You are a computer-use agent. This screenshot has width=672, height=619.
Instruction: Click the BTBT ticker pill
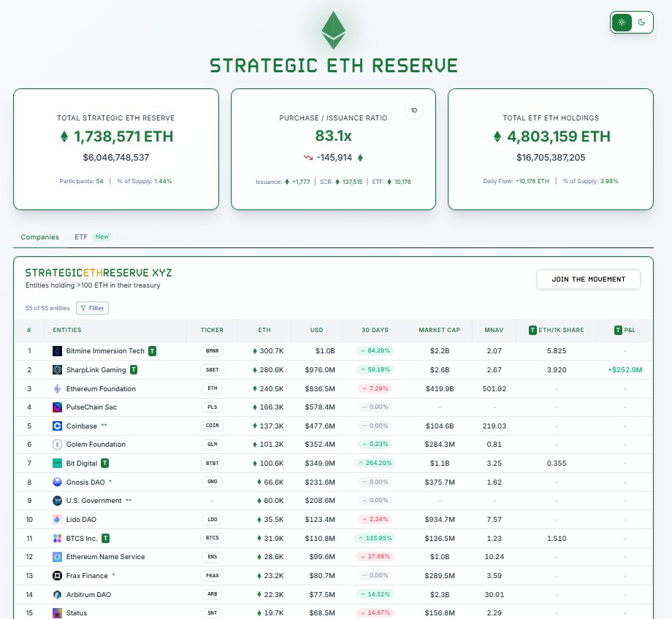click(x=212, y=463)
